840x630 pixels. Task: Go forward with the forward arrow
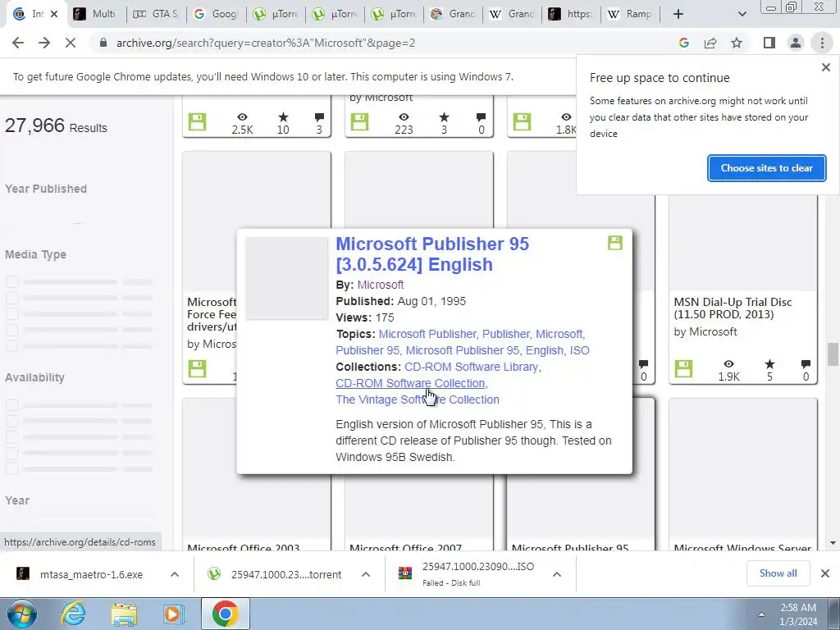click(44, 43)
